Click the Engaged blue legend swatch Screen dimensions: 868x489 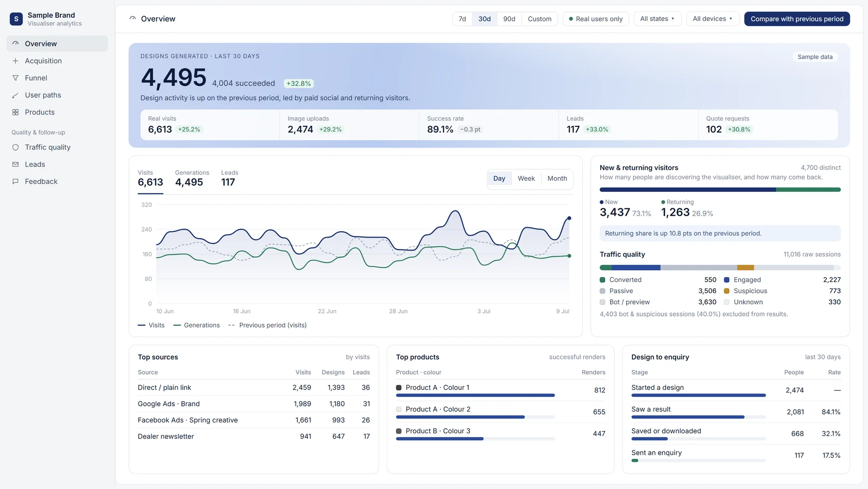727,280
